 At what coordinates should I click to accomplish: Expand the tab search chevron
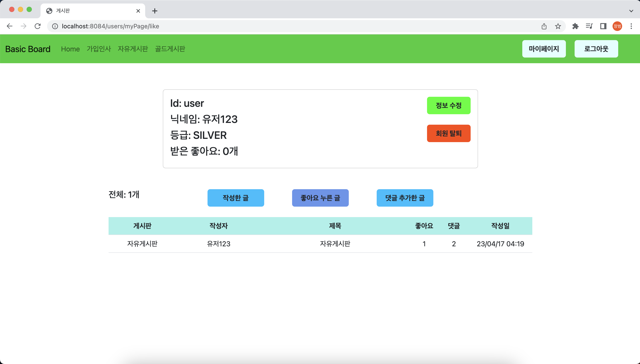631,11
